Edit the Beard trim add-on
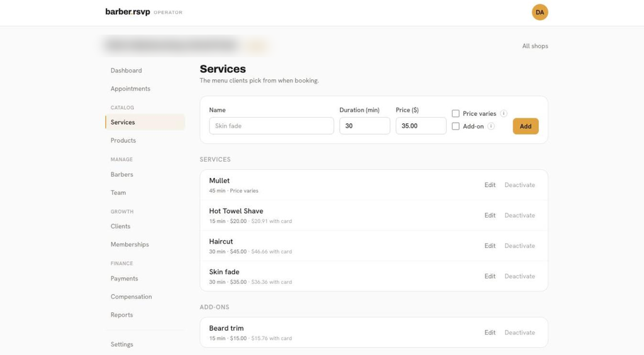The image size is (644, 355). click(489, 332)
